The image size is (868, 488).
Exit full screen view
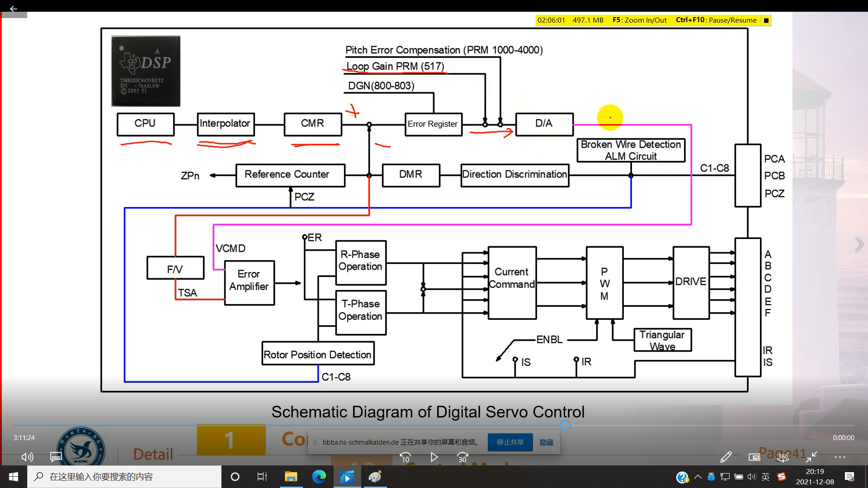[x=811, y=457]
